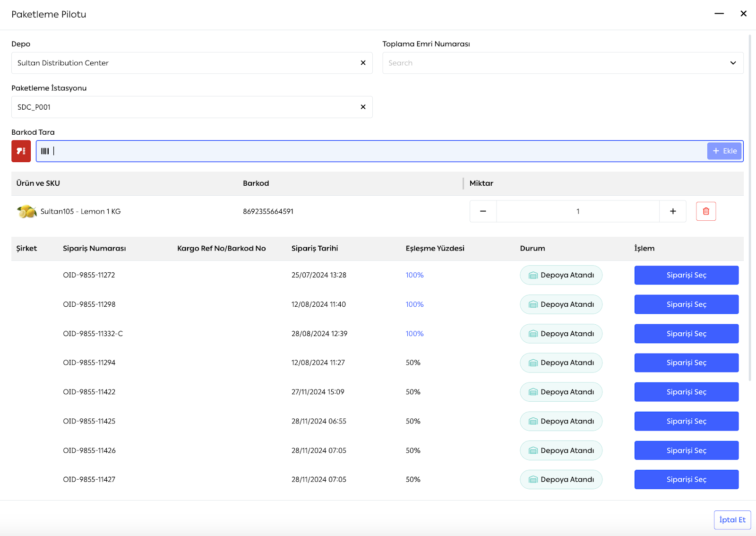Open the Paketleme İstasyonu combo box

click(x=192, y=107)
